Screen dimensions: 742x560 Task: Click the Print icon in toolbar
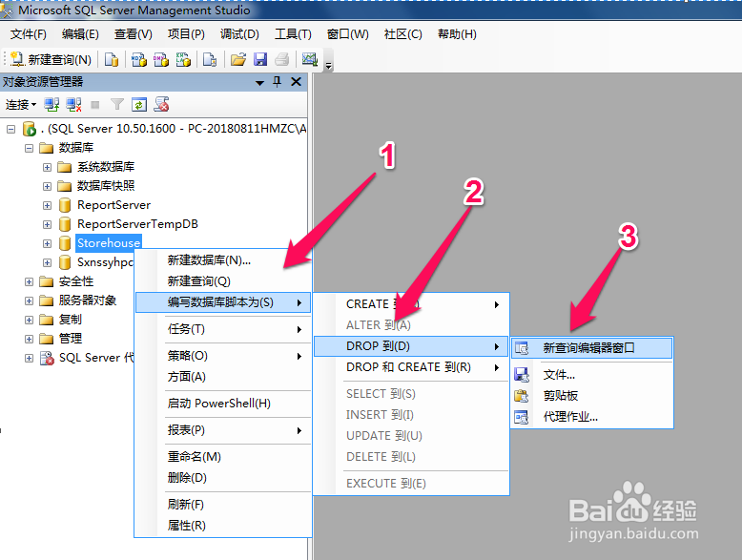[282, 60]
